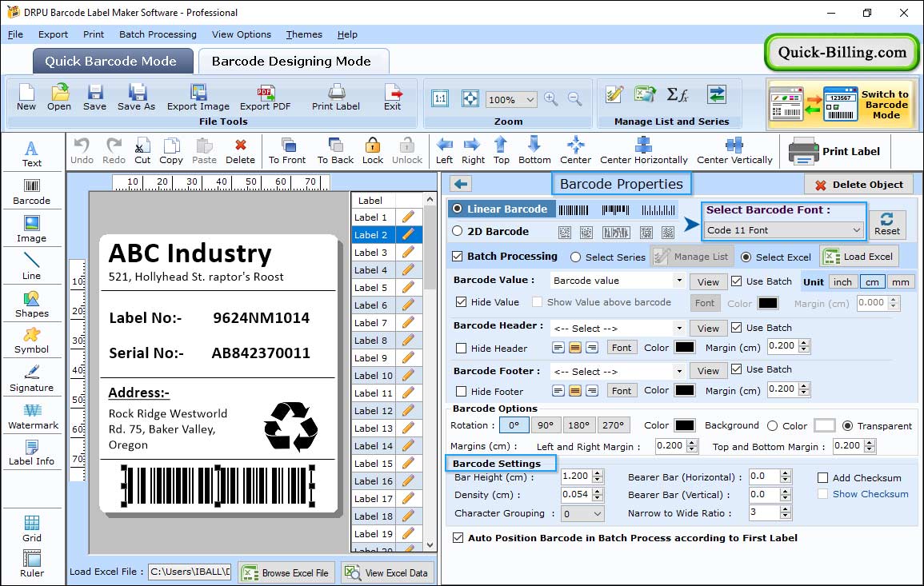The width and height of the screenshot is (924, 586).
Task: Increase Bar Height stepper value
Action: coord(598,472)
